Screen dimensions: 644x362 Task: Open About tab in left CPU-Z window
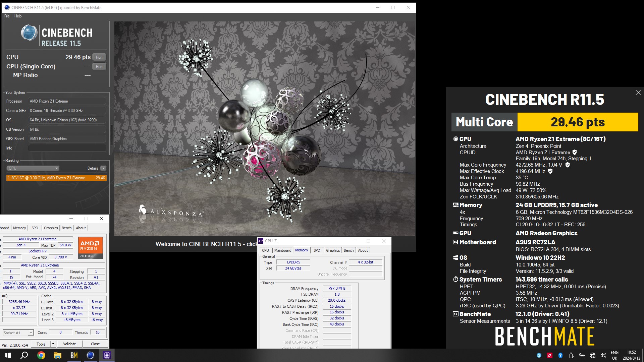pyautogui.click(x=81, y=228)
